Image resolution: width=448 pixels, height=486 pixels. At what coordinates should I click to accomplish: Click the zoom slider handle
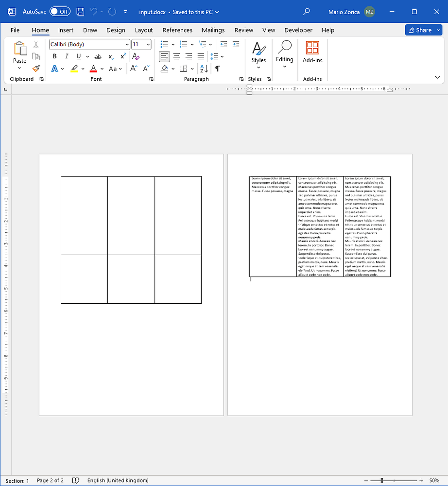click(382, 481)
